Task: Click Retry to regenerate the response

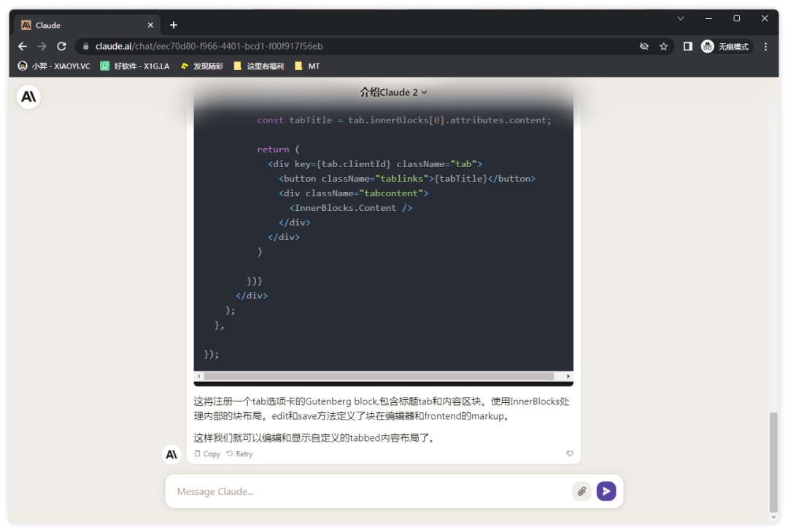Action: (x=239, y=454)
